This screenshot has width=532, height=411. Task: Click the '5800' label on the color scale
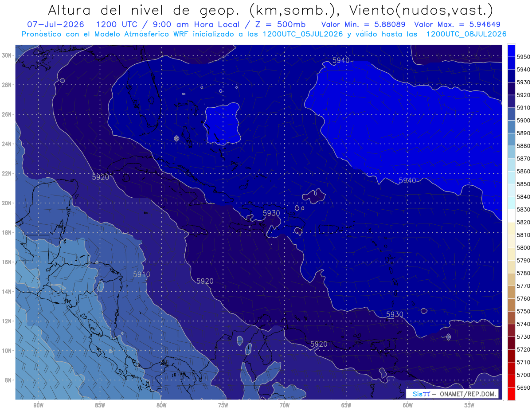tap(524, 247)
